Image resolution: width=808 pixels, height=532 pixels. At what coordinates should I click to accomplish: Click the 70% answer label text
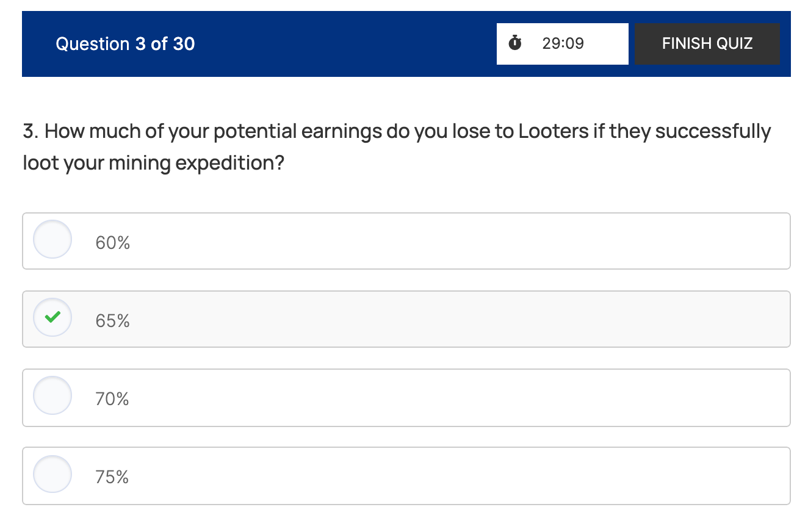click(x=112, y=399)
